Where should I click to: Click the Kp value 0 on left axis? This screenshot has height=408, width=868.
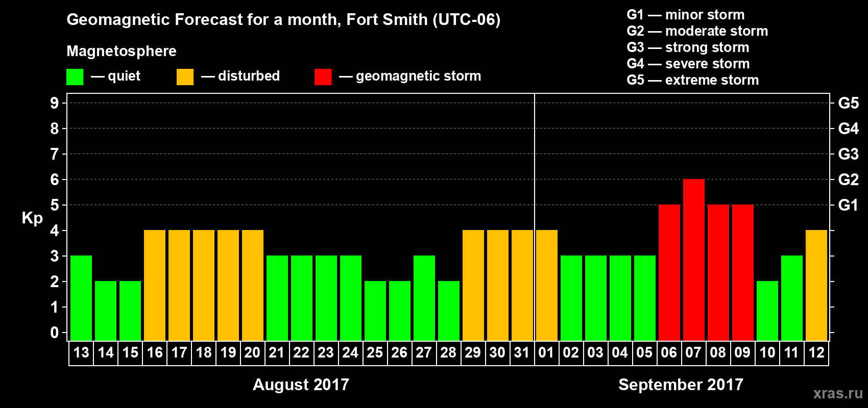click(x=55, y=333)
